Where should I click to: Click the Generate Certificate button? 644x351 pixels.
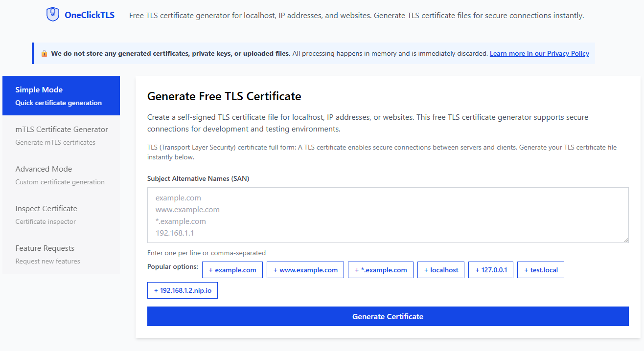[388, 316]
